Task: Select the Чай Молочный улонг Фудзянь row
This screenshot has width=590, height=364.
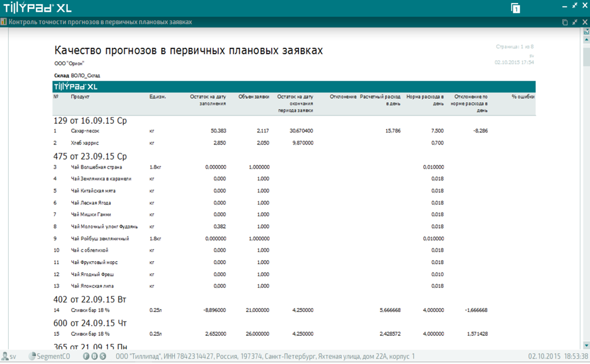Action: pyautogui.click(x=104, y=227)
